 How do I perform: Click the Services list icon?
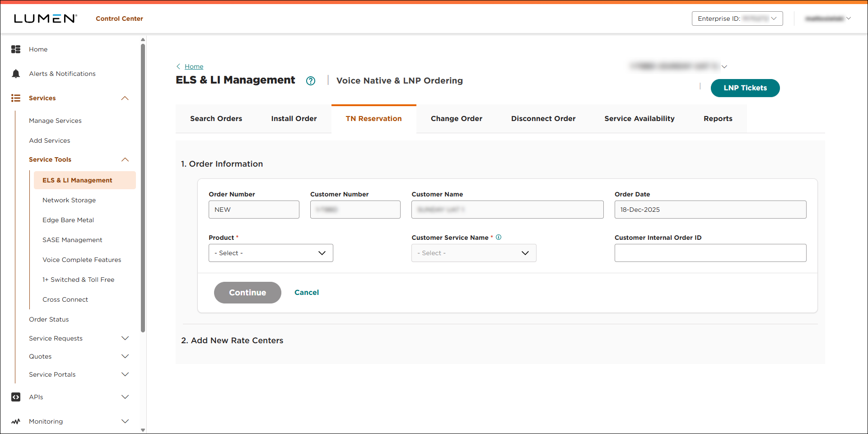(16, 98)
